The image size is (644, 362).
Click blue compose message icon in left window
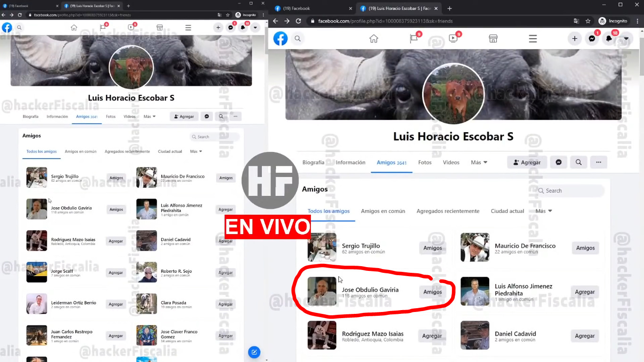(x=254, y=352)
